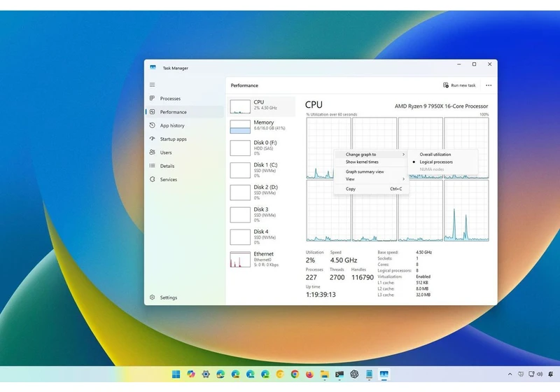Click the AMD Ryzen 9 7950X processor name
560x392 pixels.
[441, 106]
